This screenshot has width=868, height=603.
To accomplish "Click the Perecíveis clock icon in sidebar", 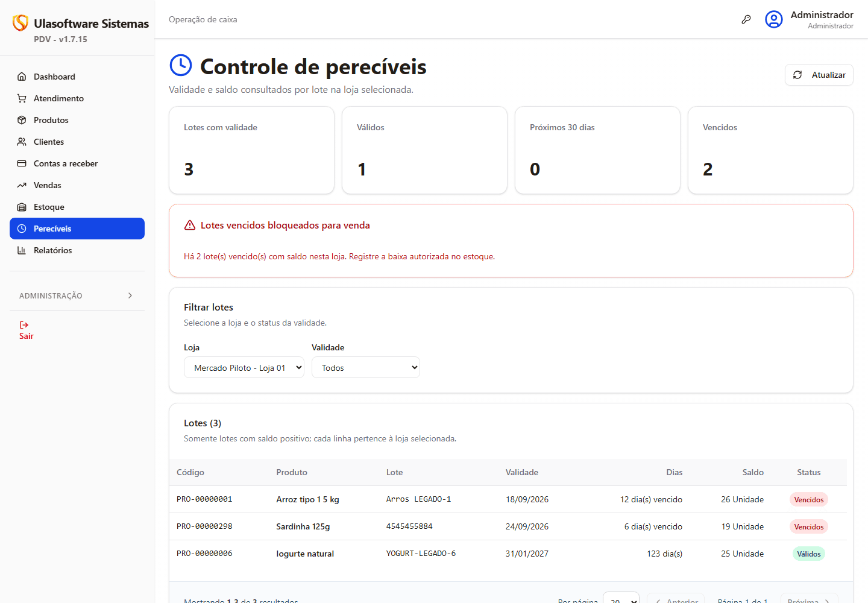I will [x=22, y=229].
